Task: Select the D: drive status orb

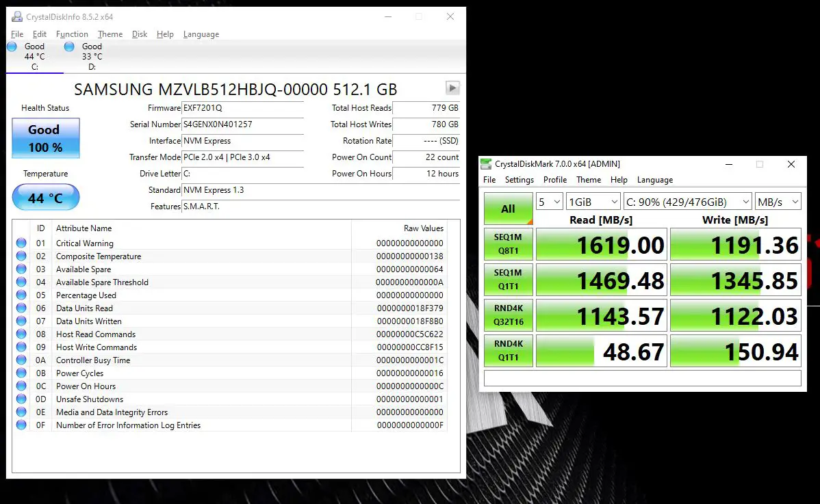Action: [x=69, y=47]
